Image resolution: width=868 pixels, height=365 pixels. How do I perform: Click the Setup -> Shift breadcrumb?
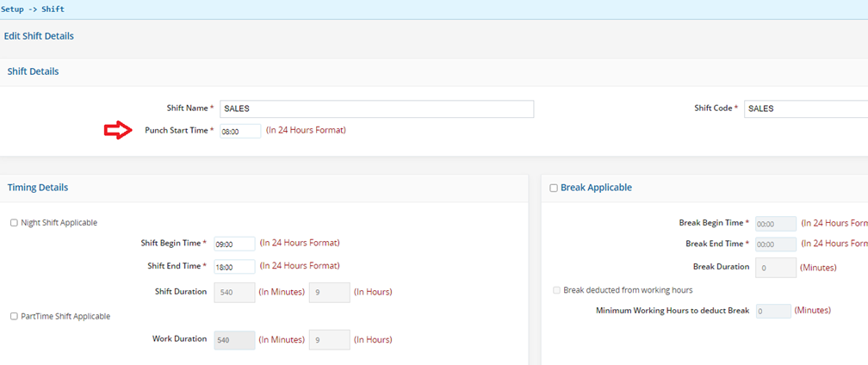[x=34, y=9]
